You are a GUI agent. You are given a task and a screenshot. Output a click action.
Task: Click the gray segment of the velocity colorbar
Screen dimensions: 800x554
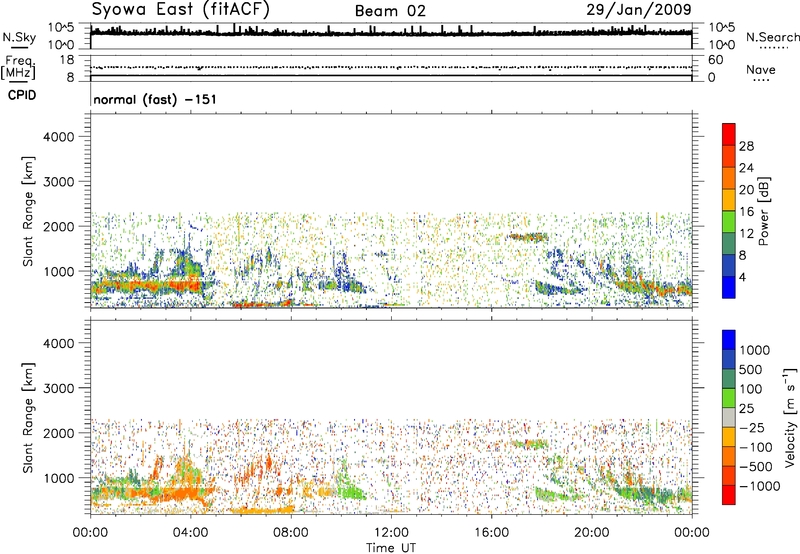coord(729,418)
